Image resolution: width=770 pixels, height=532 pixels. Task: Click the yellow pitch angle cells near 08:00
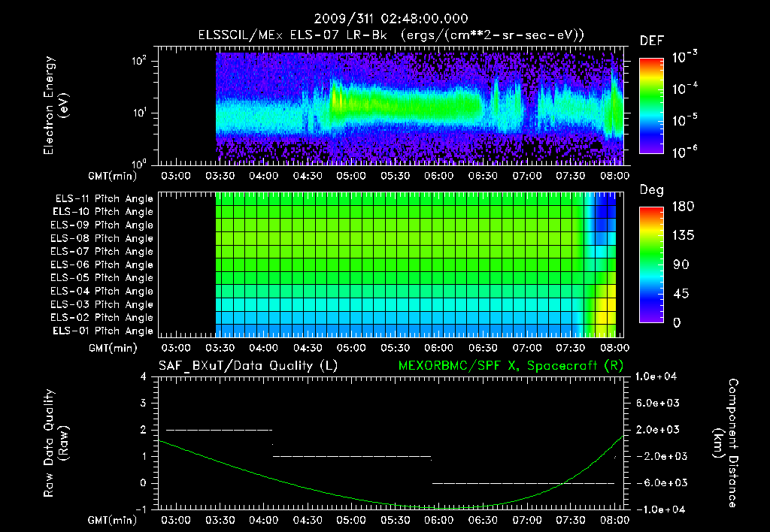click(x=606, y=304)
